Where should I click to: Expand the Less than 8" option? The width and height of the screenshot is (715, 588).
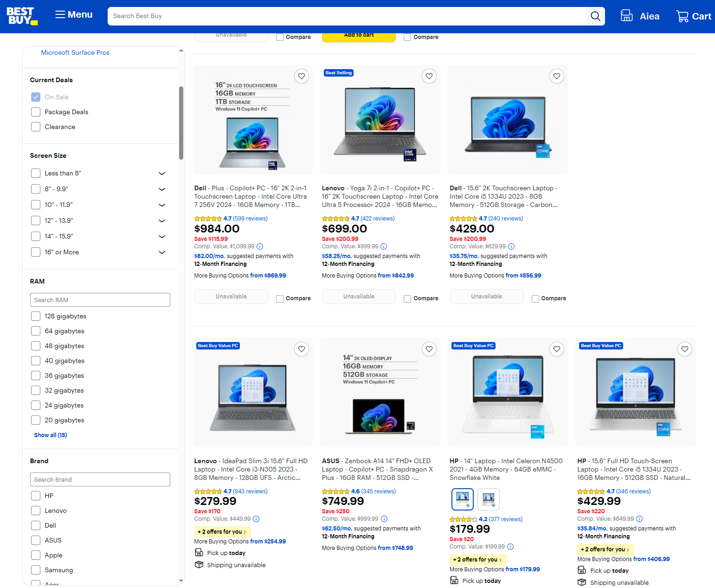pos(161,173)
